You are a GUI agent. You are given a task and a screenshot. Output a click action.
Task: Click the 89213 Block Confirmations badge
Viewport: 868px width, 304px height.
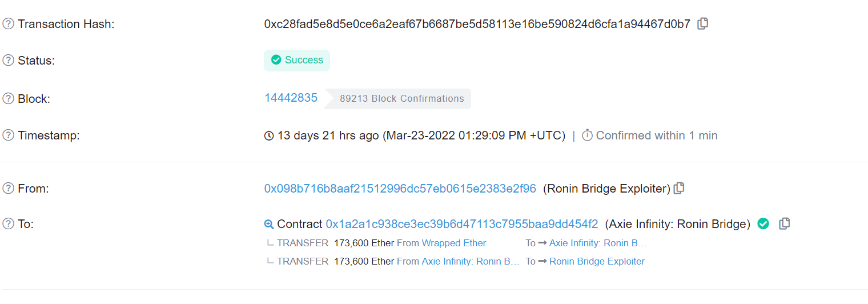click(x=401, y=99)
